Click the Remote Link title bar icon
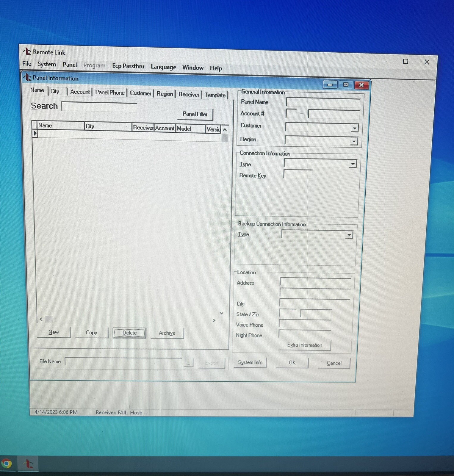This screenshot has height=476, width=454. (27, 51)
